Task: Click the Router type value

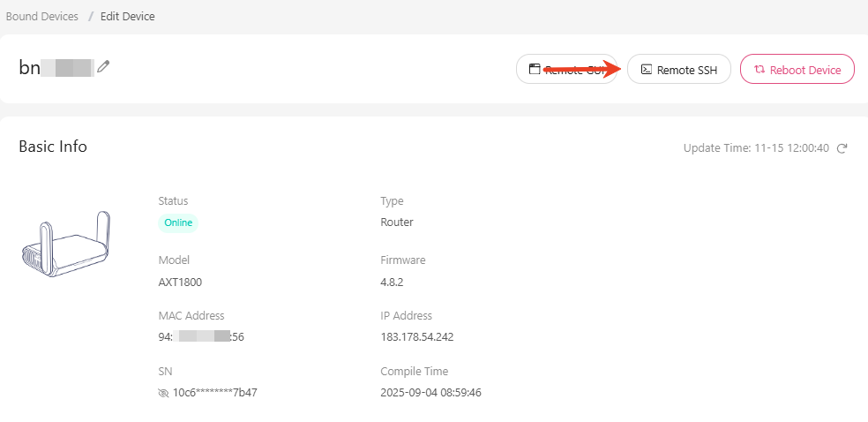Action: point(396,222)
